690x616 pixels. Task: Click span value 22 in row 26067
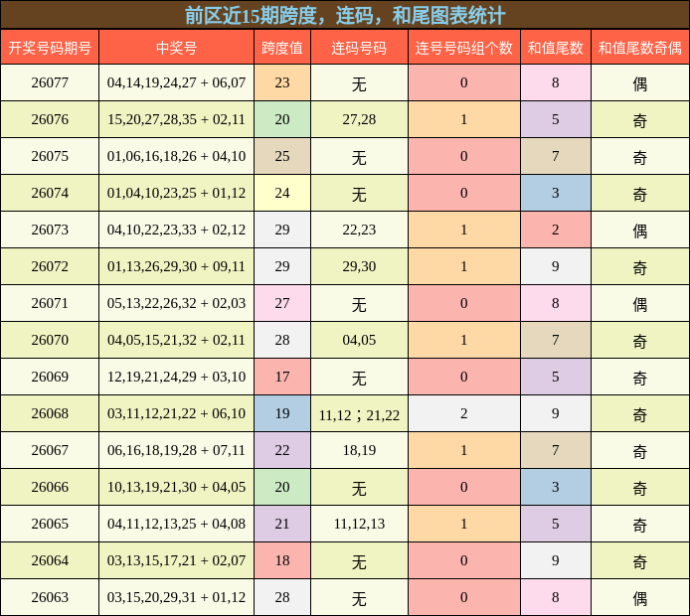point(282,450)
